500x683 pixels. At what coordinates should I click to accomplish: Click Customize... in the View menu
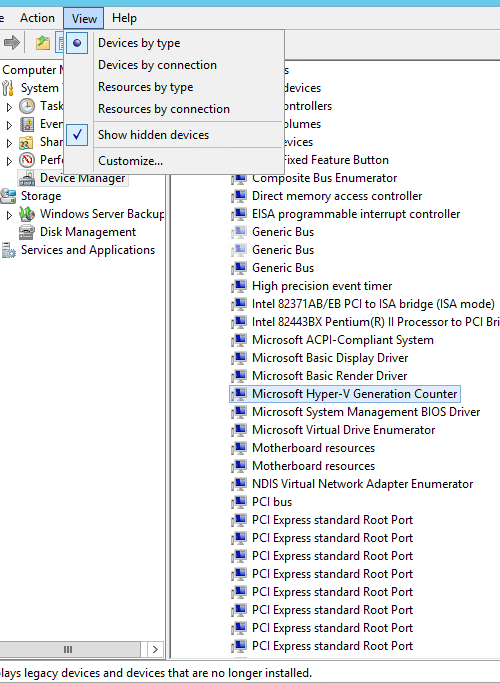click(130, 161)
